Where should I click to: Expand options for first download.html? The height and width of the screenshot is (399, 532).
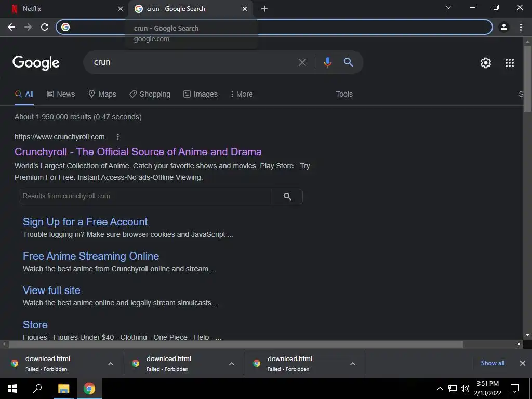tap(111, 364)
